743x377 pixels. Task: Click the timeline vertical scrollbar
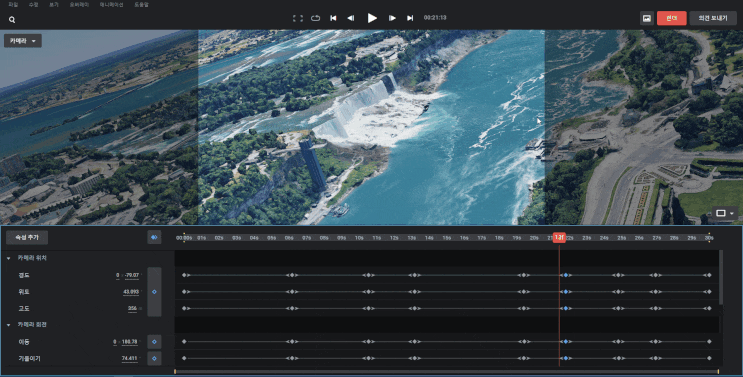(721, 278)
